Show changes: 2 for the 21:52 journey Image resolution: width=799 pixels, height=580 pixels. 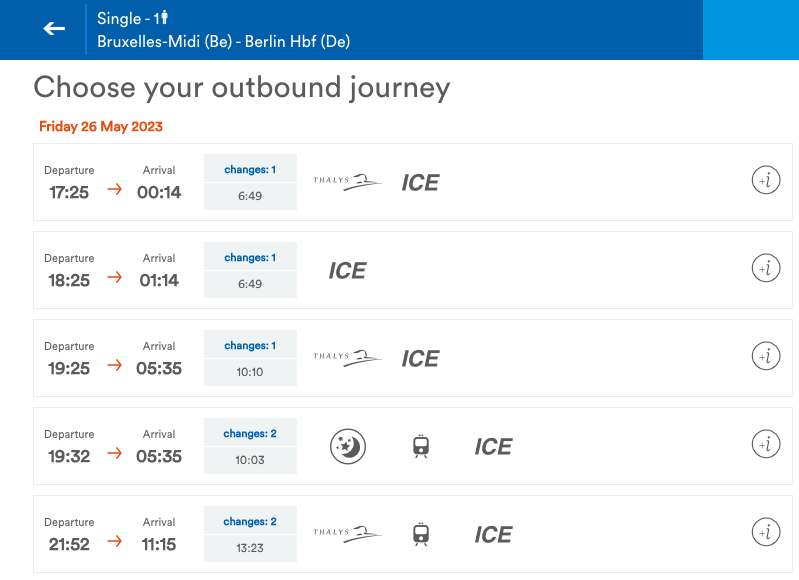click(x=250, y=521)
